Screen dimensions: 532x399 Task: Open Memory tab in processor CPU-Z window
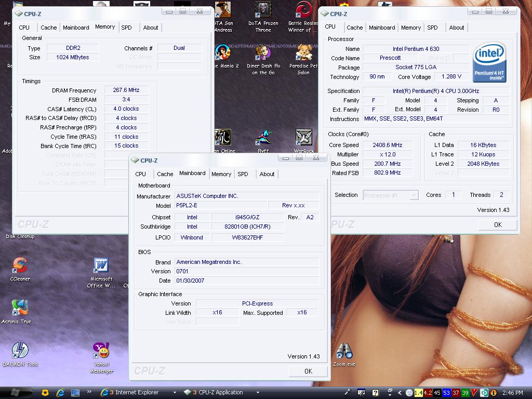click(x=411, y=28)
